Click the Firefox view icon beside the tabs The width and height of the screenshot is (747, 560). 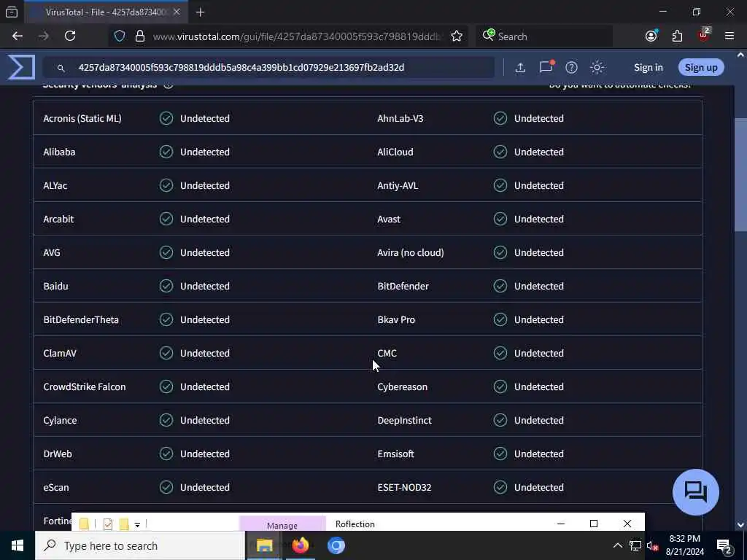(12, 12)
